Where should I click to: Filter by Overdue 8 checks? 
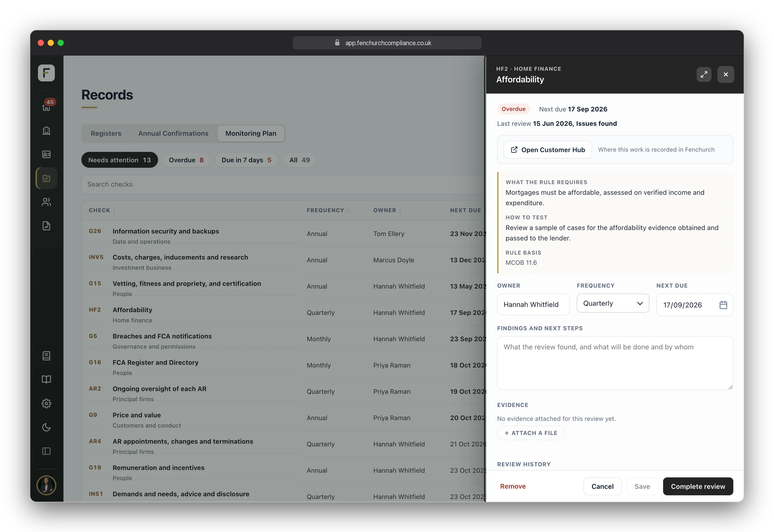coord(186,160)
